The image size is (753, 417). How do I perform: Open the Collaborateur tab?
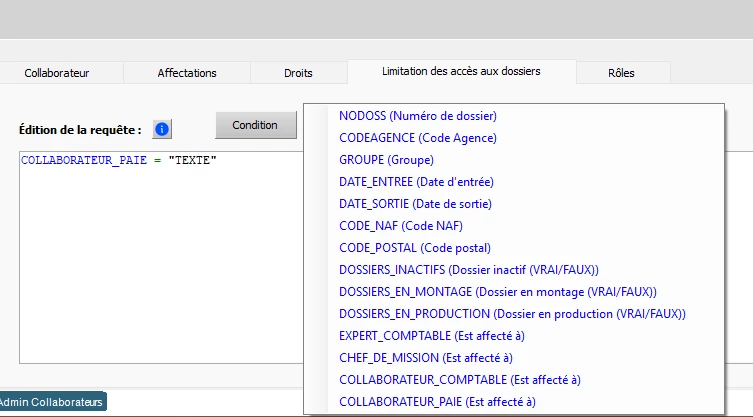click(57, 73)
